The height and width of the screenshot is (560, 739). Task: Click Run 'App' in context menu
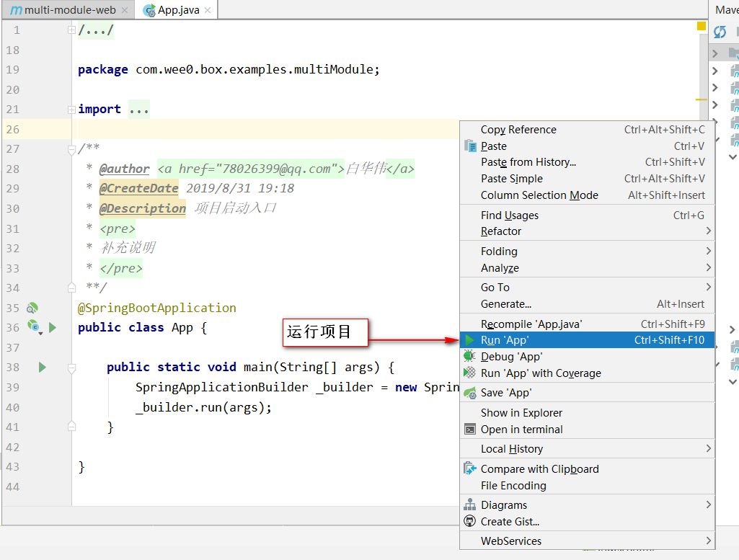(x=504, y=340)
